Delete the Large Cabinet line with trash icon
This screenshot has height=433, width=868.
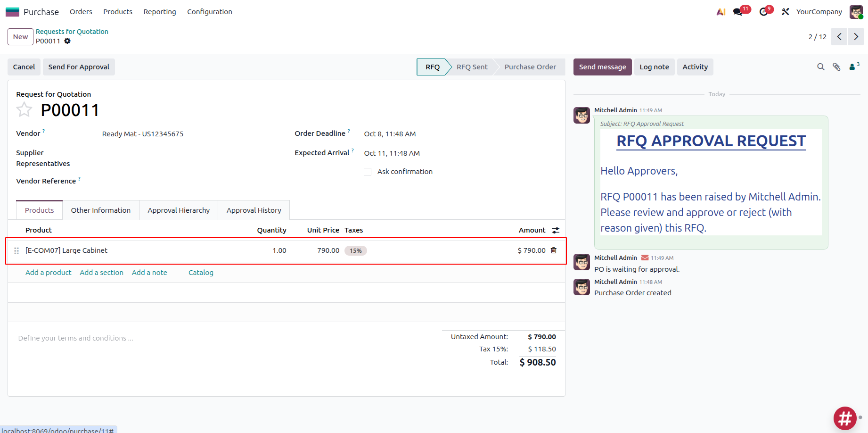pos(554,250)
